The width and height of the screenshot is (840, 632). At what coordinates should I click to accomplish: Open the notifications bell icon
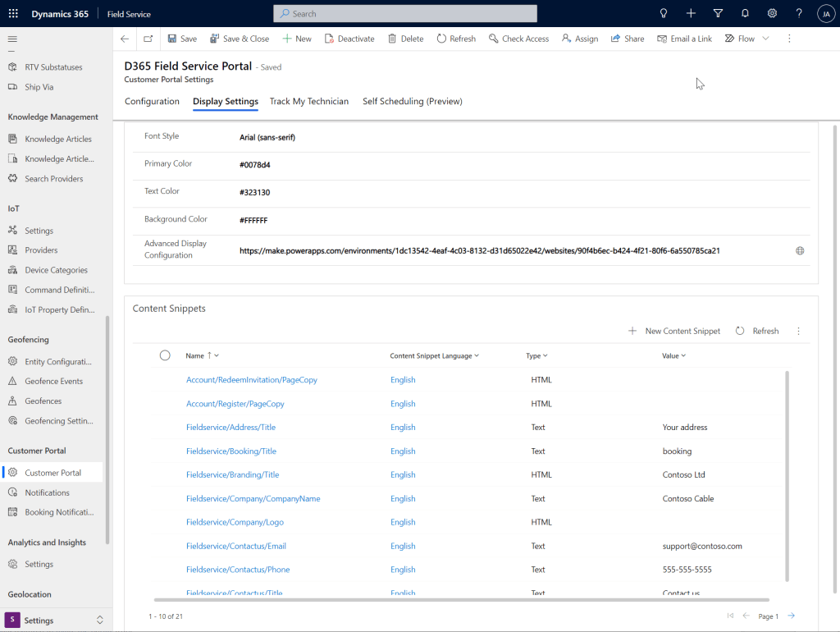pos(745,14)
